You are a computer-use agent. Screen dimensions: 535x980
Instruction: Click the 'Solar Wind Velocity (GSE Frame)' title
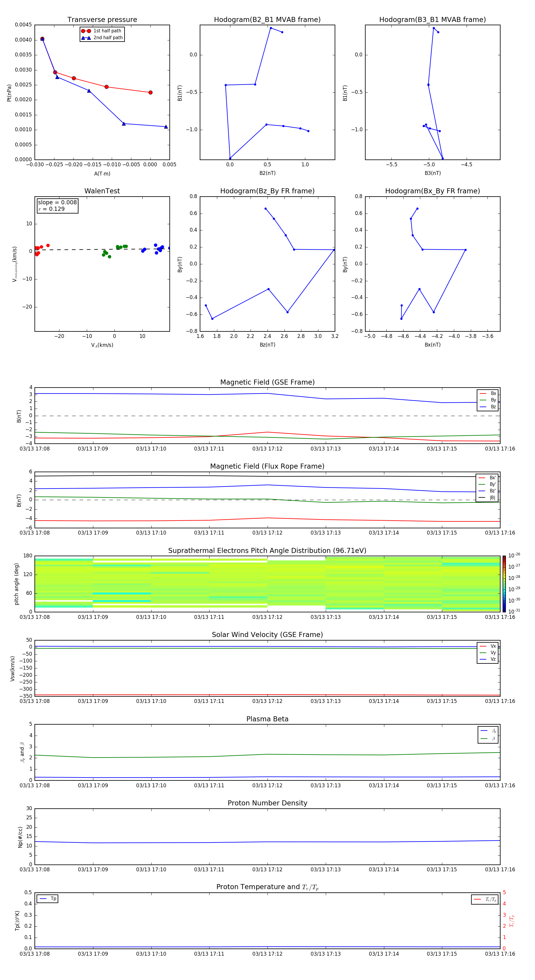click(267, 635)
